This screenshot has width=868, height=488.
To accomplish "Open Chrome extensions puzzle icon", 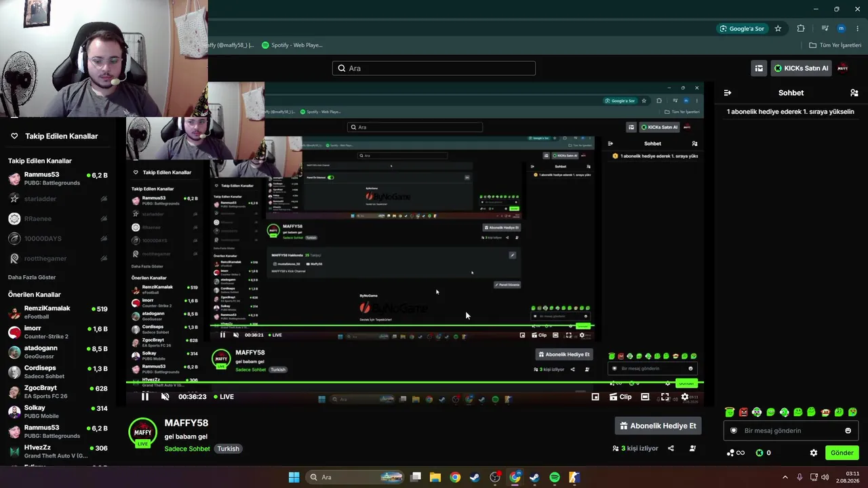I will coord(801,28).
